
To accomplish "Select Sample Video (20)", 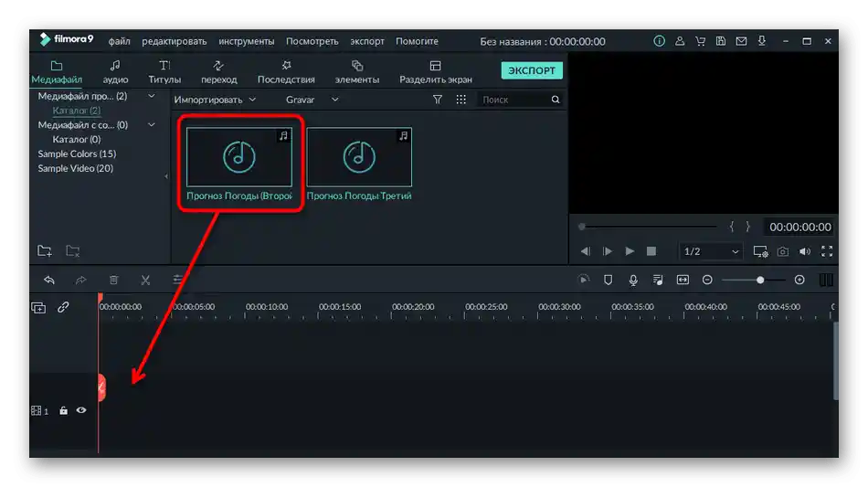I will (75, 168).
